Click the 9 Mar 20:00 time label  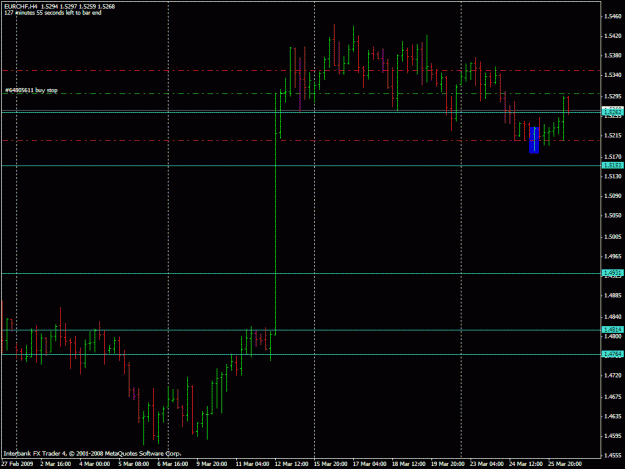(212, 464)
